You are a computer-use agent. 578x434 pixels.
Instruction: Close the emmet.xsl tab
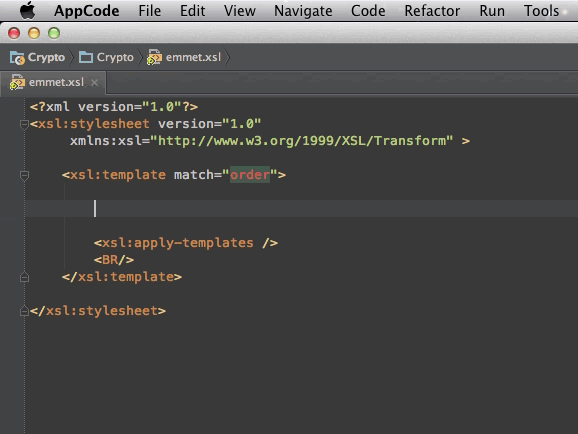[x=94, y=83]
